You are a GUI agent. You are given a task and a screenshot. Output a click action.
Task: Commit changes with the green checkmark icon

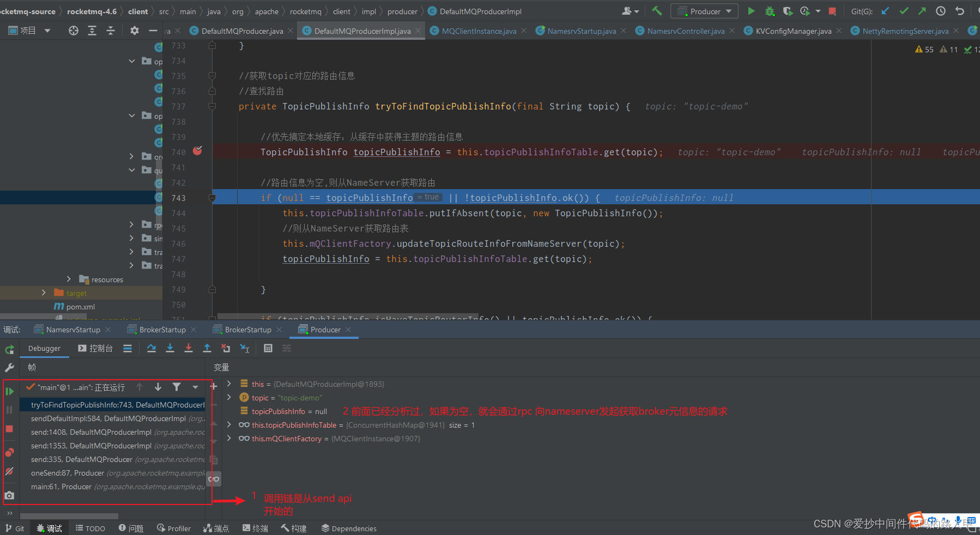(x=904, y=11)
